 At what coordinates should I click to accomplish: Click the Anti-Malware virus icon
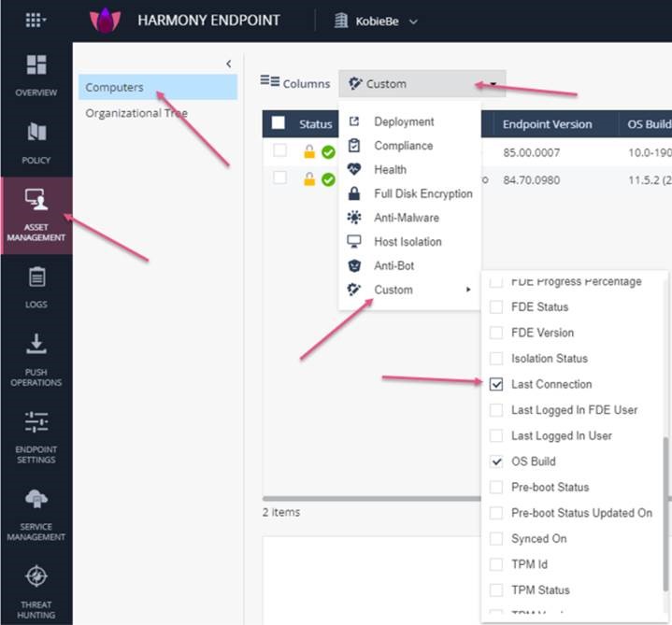click(x=354, y=217)
